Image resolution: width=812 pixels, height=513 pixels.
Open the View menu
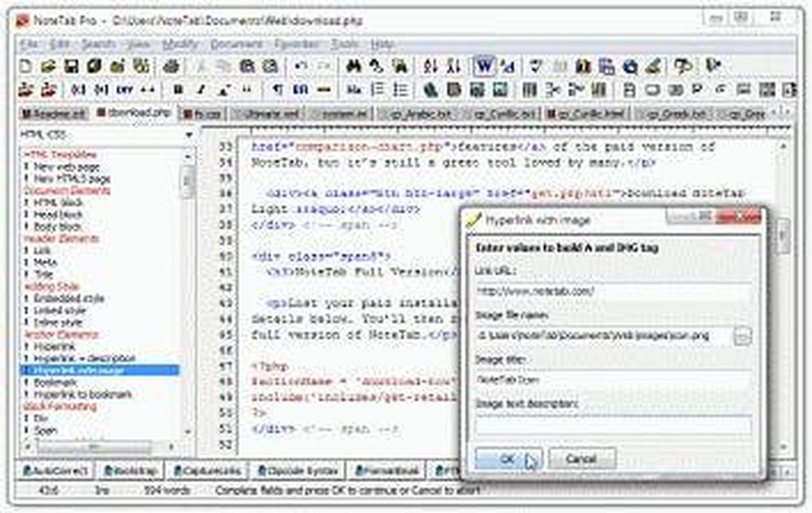(x=138, y=44)
